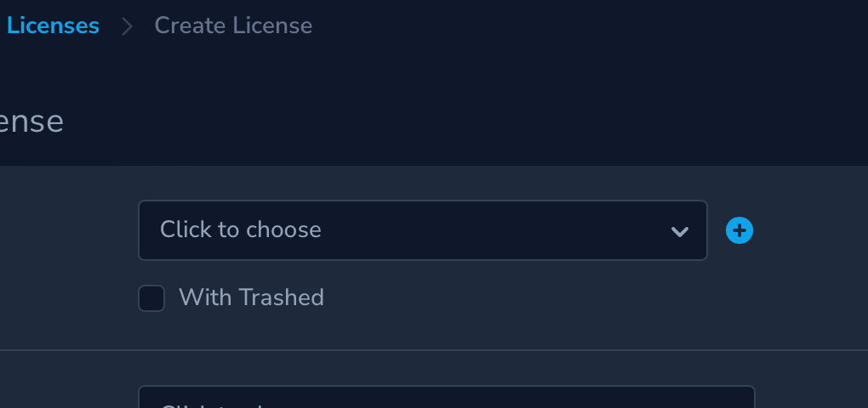Navigate back via Licenses link
868x408 pixels.
point(53,25)
